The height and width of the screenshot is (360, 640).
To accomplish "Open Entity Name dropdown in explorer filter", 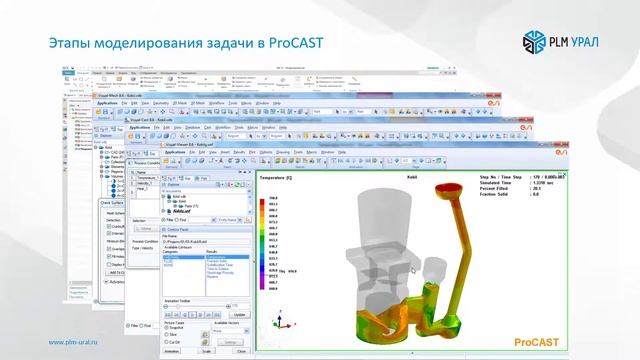I will click(240, 220).
